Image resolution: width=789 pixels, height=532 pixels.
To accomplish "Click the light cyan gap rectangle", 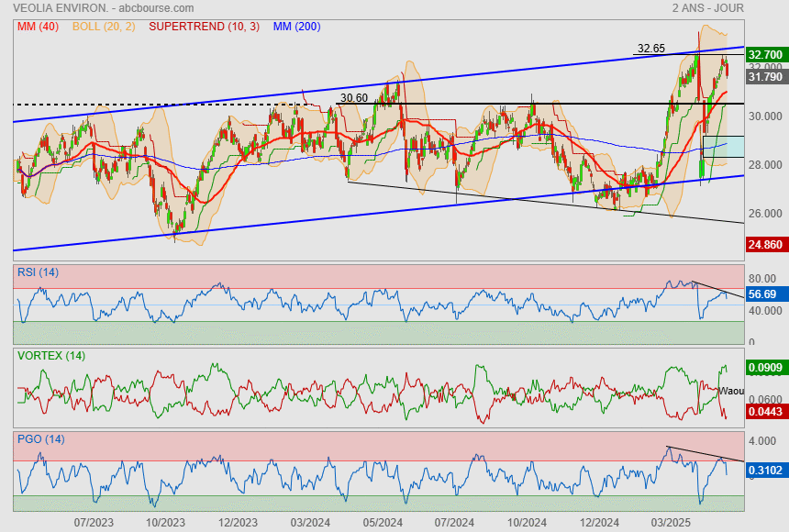I will click(x=724, y=147).
